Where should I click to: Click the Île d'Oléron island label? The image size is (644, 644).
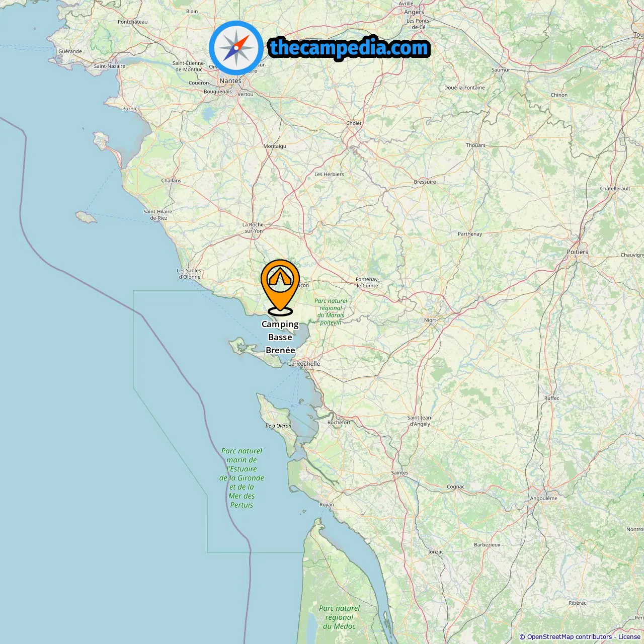[x=278, y=426]
